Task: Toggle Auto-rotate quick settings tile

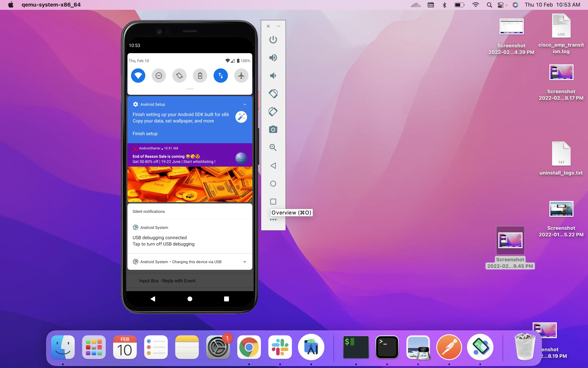Action: pos(179,76)
